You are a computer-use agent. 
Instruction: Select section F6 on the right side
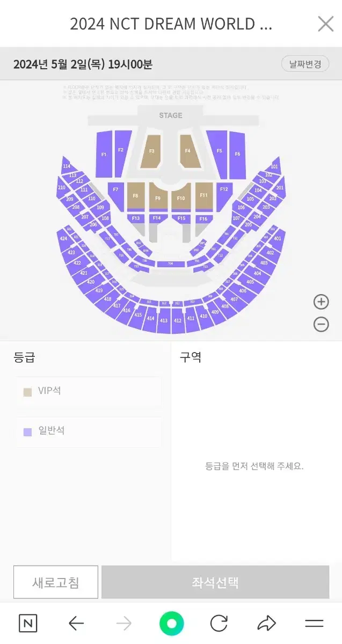click(237, 155)
